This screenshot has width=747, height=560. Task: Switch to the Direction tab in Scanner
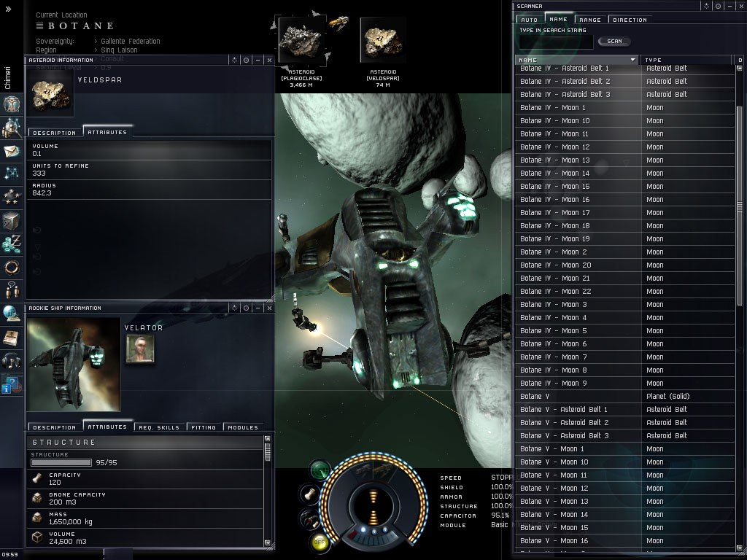point(630,20)
